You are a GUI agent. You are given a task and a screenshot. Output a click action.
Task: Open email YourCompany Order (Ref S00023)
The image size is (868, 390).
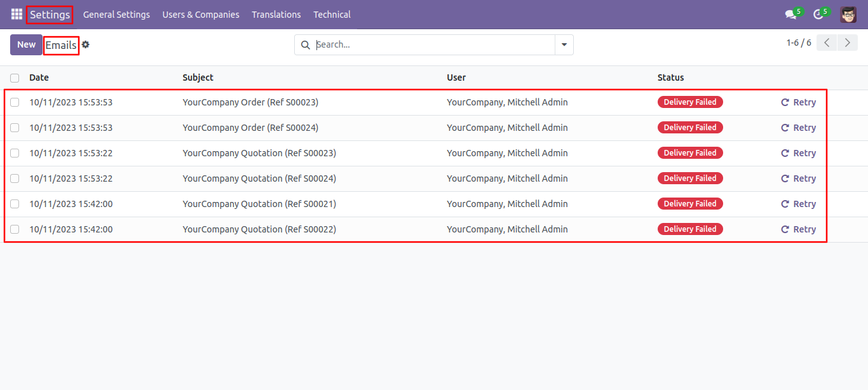(250, 102)
